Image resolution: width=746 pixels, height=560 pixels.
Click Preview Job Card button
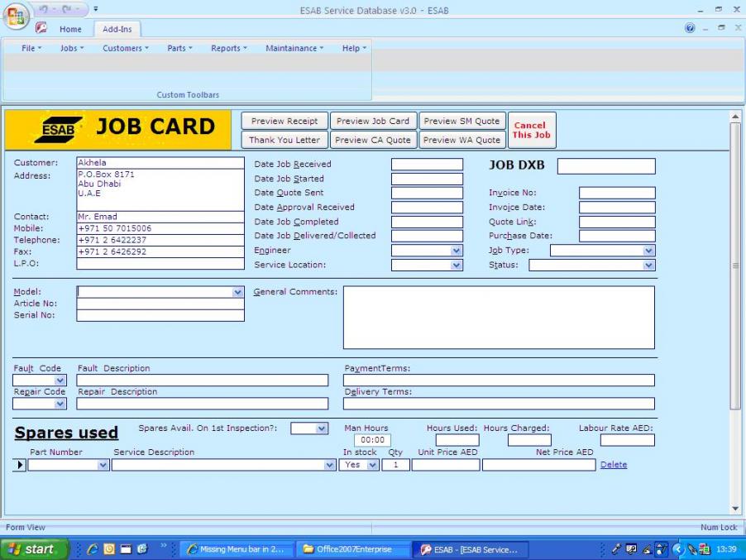click(373, 121)
